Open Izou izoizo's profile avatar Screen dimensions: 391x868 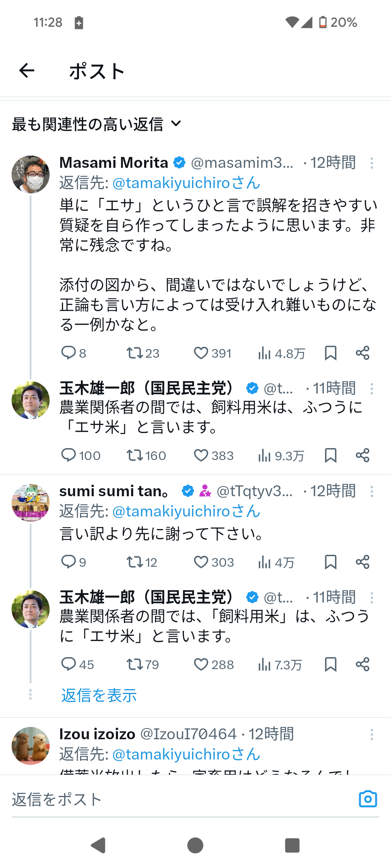pyautogui.click(x=30, y=746)
